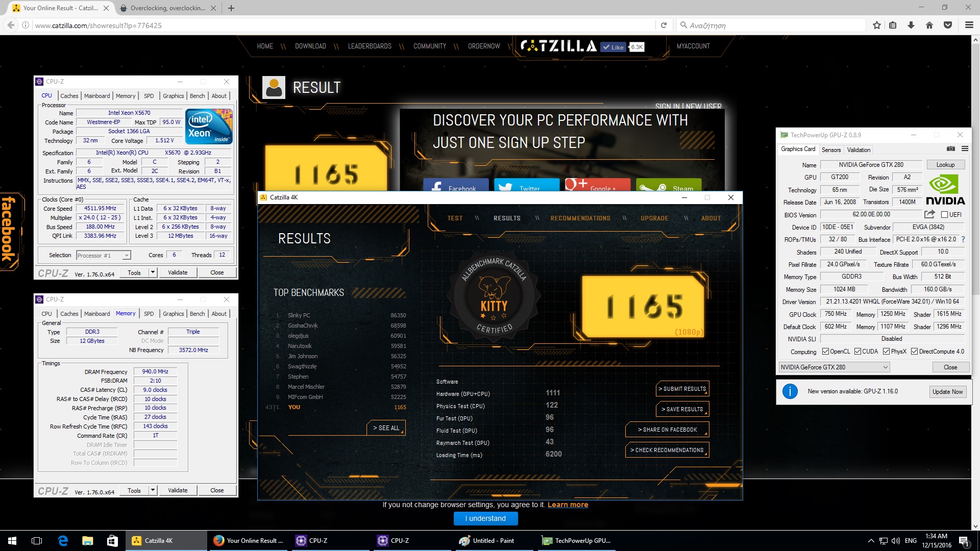Click the I understand cookie button

tap(485, 519)
